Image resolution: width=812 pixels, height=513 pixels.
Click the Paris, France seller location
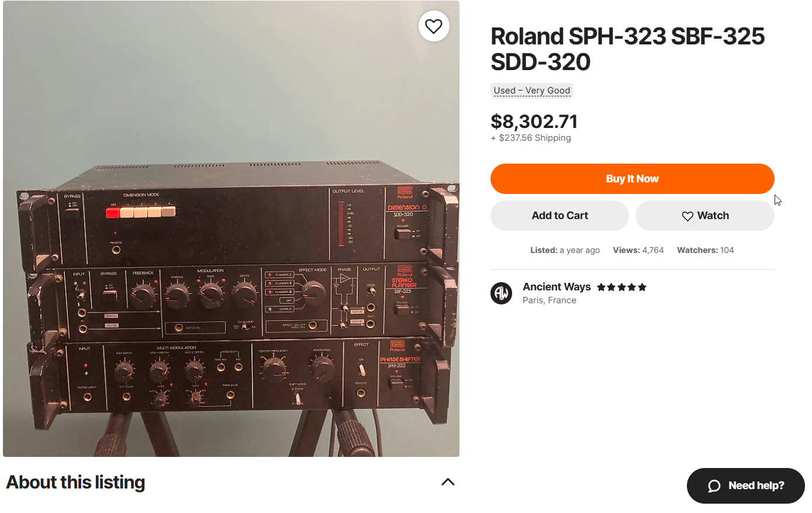(x=550, y=300)
